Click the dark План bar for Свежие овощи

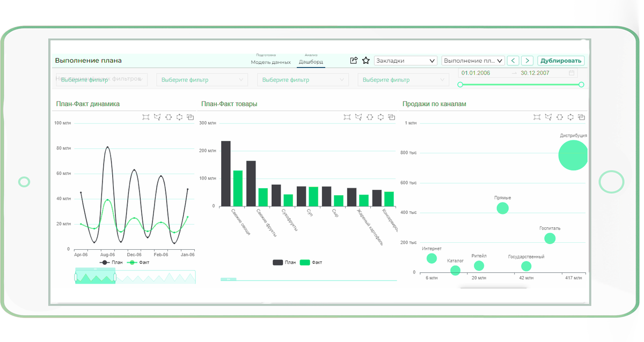coord(226,174)
